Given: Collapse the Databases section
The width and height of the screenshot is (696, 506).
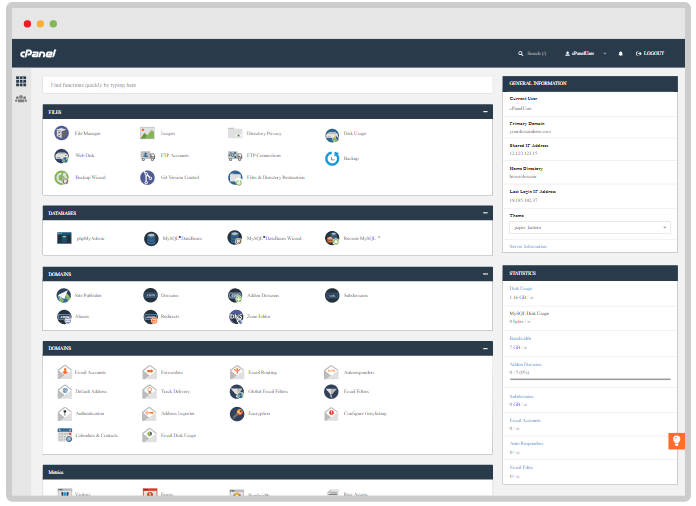Looking at the screenshot, I should tap(485, 213).
